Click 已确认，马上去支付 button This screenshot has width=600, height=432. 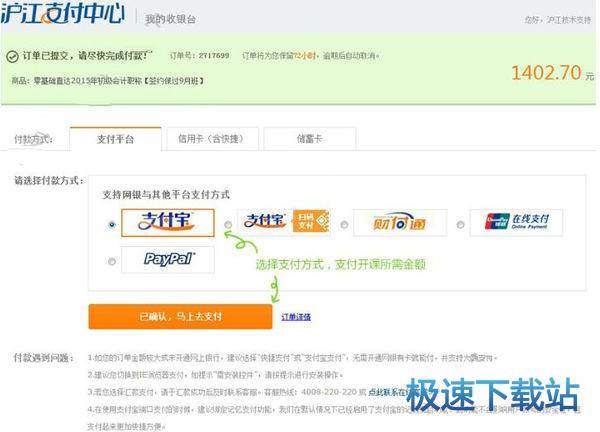point(180,316)
